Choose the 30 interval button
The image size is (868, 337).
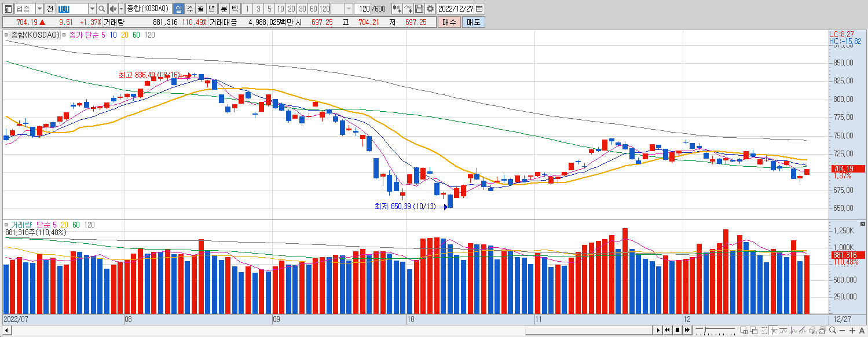click(x=302, y=9)
